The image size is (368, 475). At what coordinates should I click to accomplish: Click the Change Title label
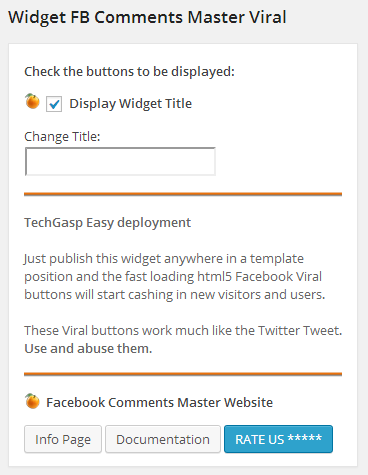(62, 137)
